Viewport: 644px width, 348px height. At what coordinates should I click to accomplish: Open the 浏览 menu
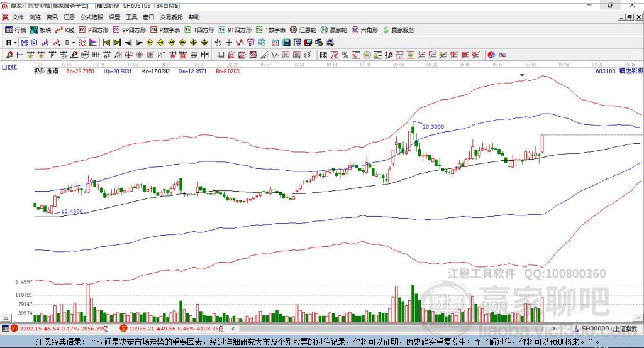(35, 17)
